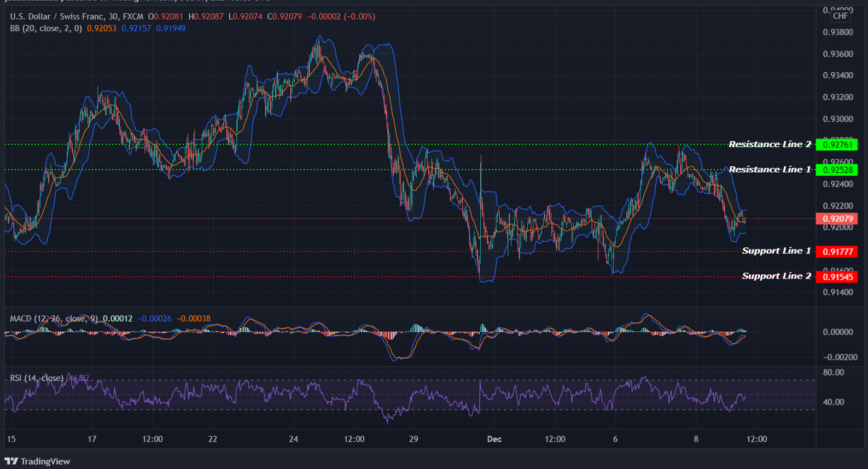
Task: Click the Dec label on time axis
Action: click(x=494, y=439)
